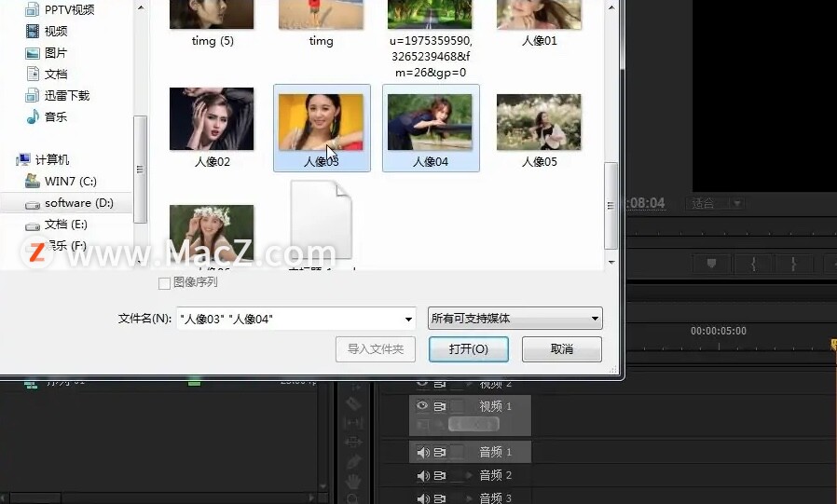Click navigation pane scrollbar up arrow
This screenshot has width=837, height=504.
click(141, 7)
